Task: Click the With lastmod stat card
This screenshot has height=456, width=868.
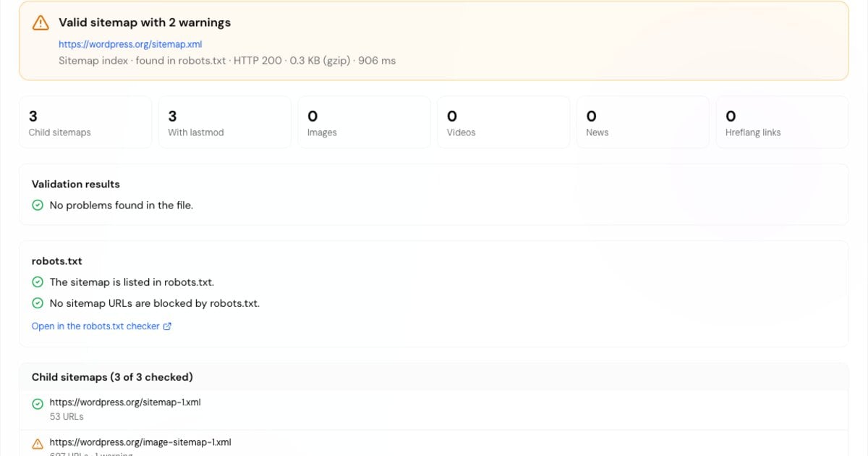Action: click(224, 122)
